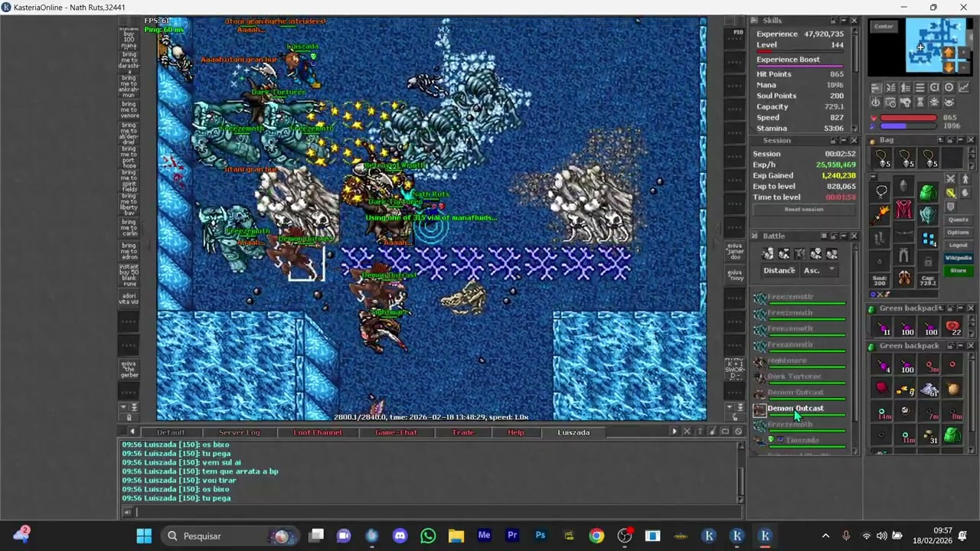Center the minimap with Center button
The height and width of the screenshot is (551, 980).
[884, 26]
